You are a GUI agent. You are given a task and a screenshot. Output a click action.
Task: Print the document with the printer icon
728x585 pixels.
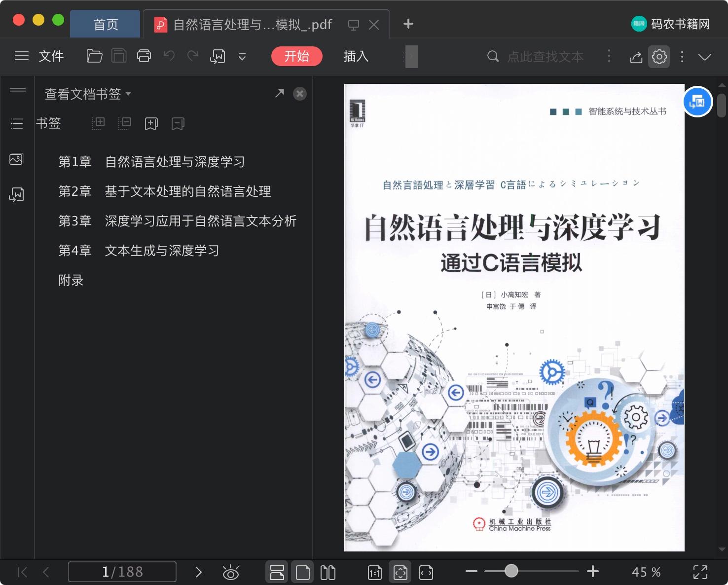point(144,56)
